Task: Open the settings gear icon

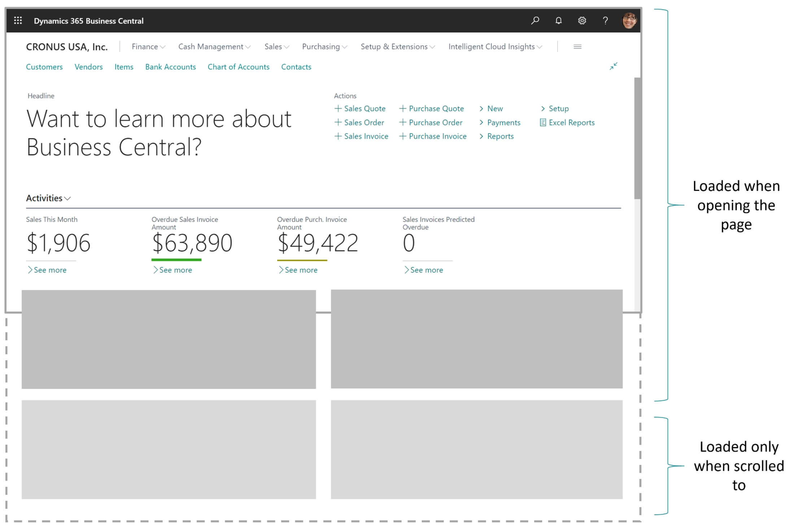Action: tap(582, 21)
